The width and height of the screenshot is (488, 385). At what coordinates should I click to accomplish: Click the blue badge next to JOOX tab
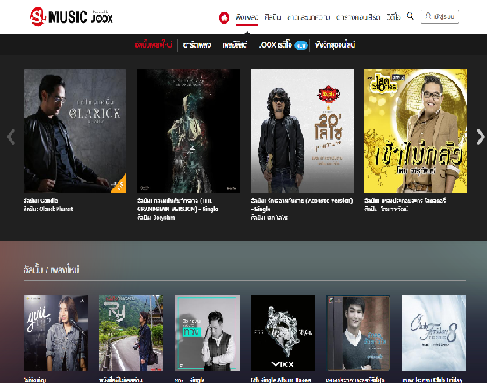[301, 45]
